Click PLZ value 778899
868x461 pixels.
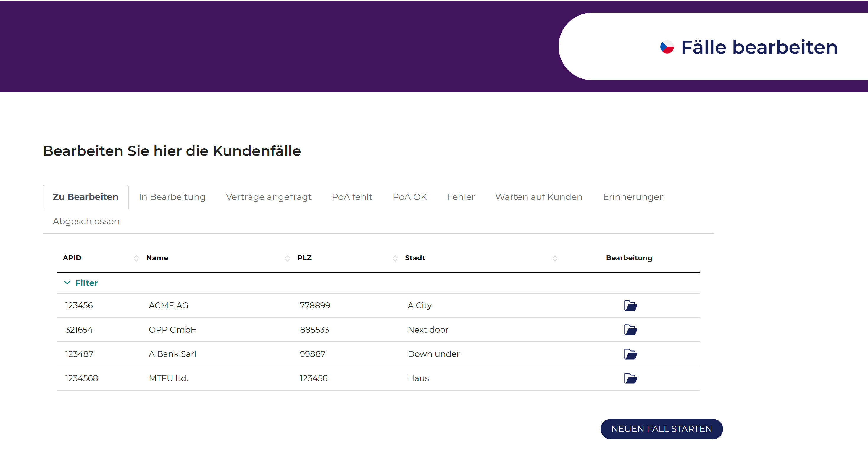[315, 305]
